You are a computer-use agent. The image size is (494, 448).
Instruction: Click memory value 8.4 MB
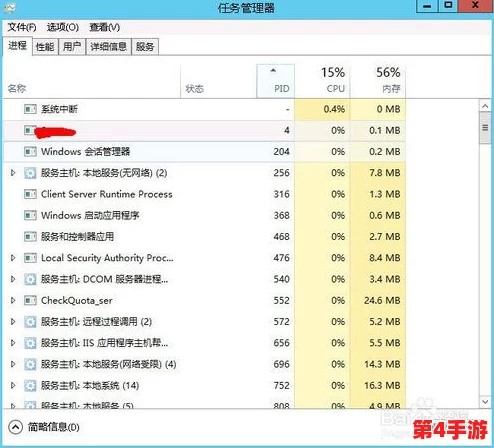[x=385, y=258]
